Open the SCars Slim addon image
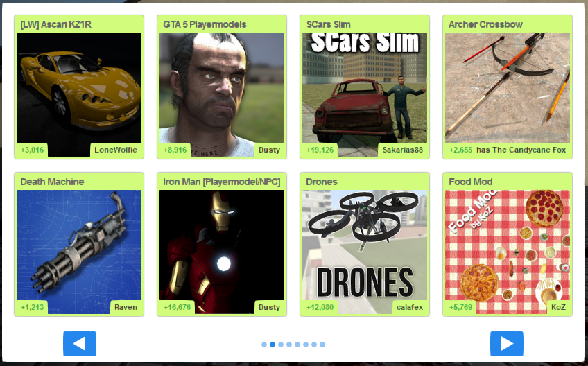This screenshot has width=588, height=366. pos(365,94)
